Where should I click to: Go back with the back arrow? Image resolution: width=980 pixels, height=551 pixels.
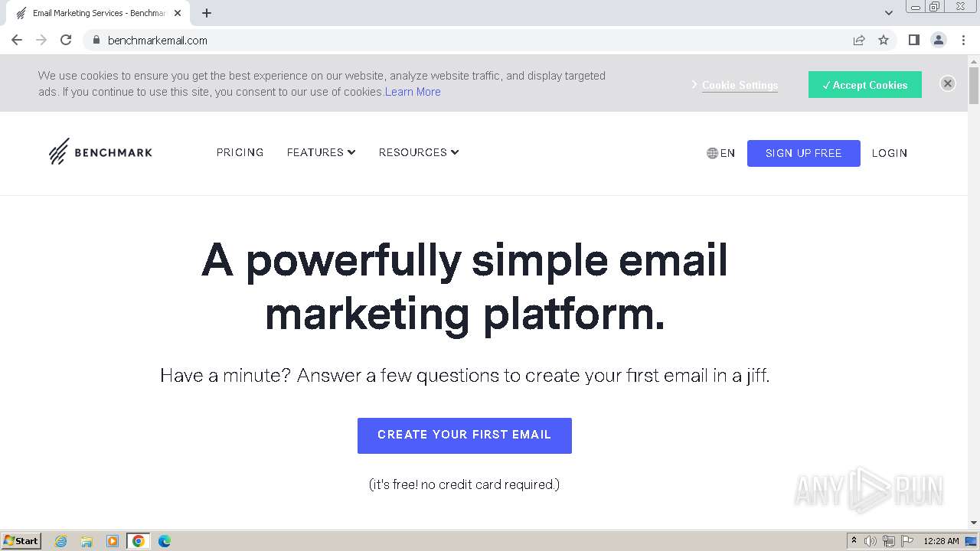pyautogui.click(x=17, y=40)
